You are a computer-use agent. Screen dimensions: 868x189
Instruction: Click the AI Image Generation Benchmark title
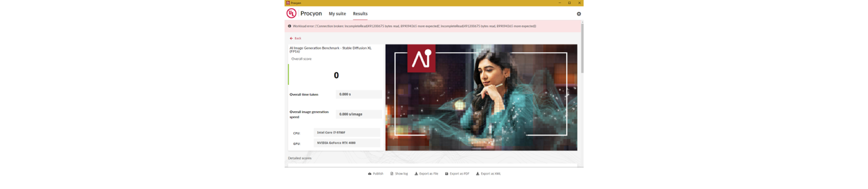[330, 50]
